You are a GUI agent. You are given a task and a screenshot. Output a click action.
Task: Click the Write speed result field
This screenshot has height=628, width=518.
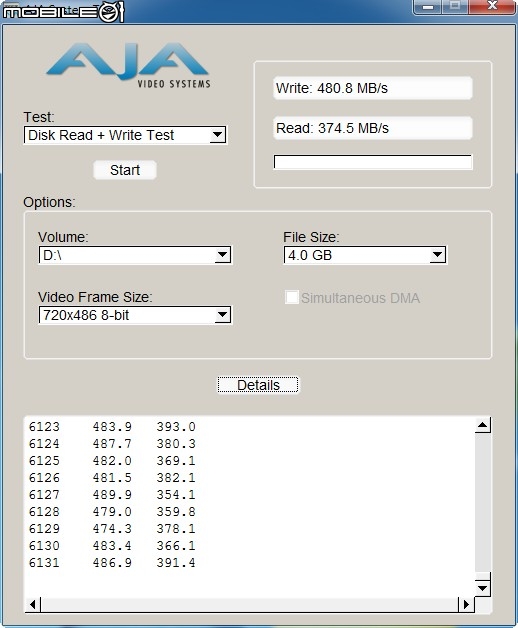[373, 88]
